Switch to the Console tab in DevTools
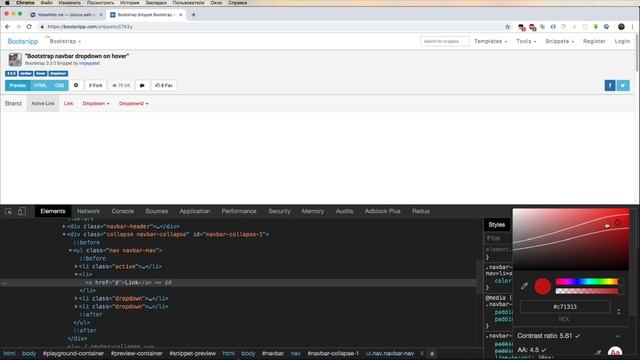The height and width of the screenshot is (360, 640). 123,211
